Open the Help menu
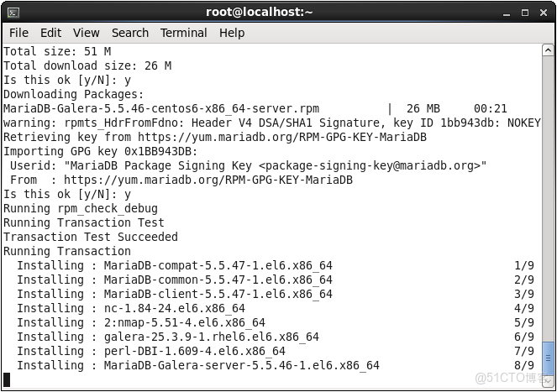Image resolution: width=557 pixels, height=392 pixels. [x=232, y=33]
